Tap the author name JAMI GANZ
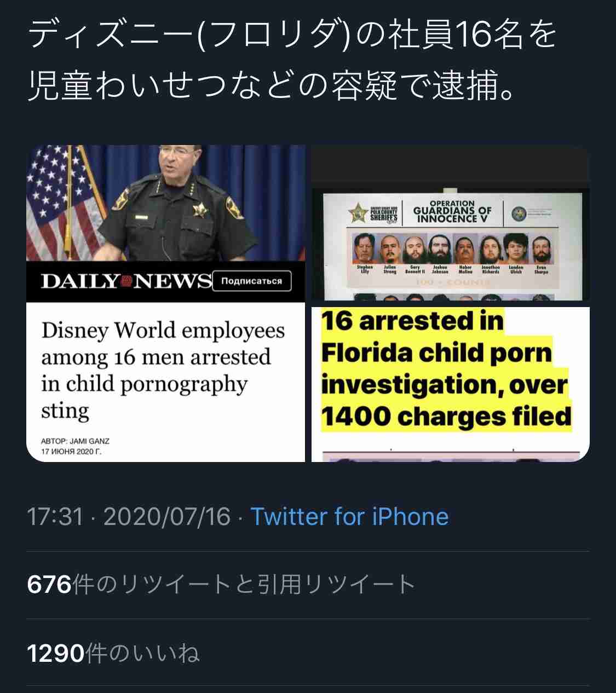The height and width of the screenshot is (693, 616). (91, 441)
